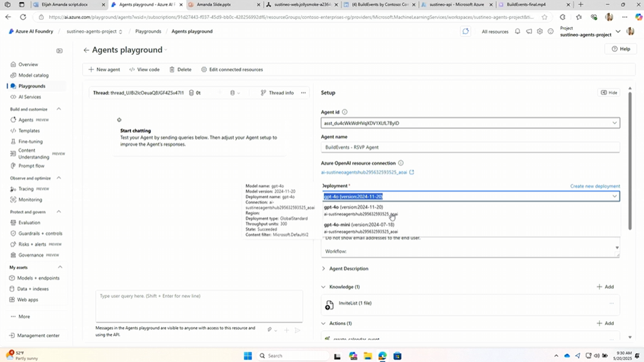Image resolution: width=644 pixels, height=362 pixels.
Task: Select gpt-4o deployment option
Action: (x=470, y=210)
